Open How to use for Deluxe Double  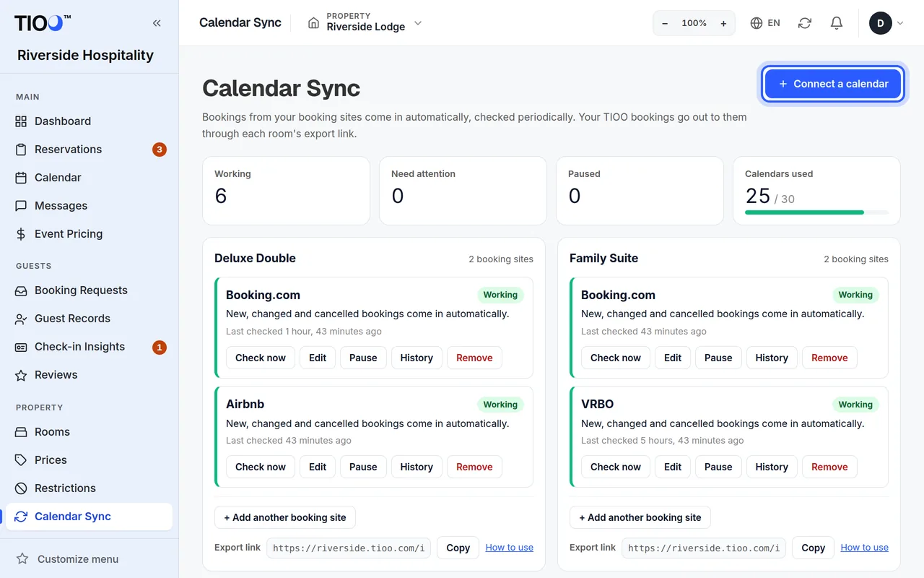point(510,548)
